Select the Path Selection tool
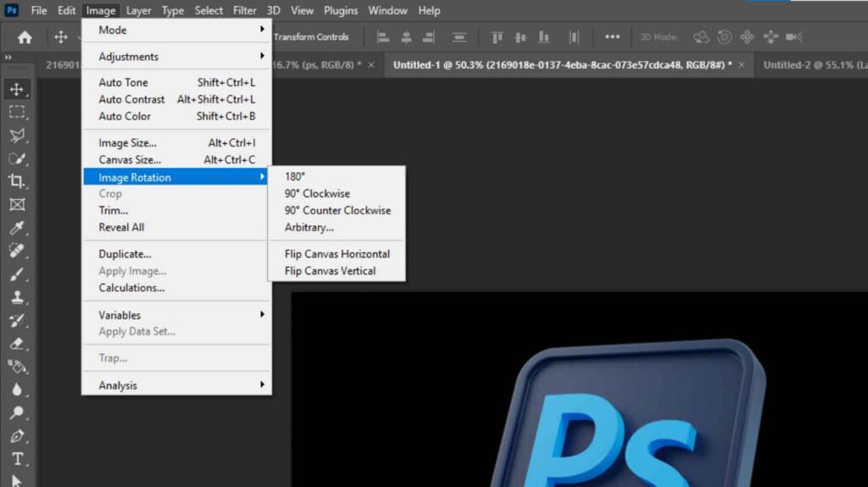This screenshot has width=868, height=487. 17,480
